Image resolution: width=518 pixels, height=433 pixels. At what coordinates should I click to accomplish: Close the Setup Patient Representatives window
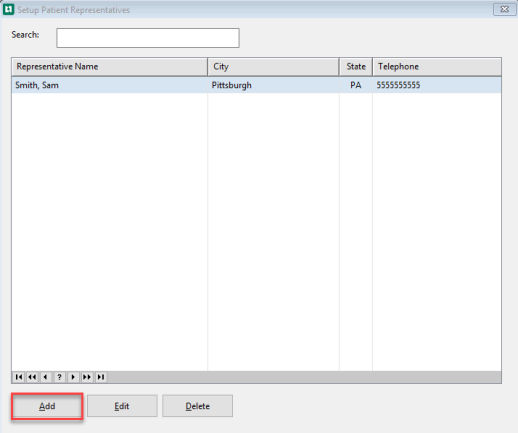tap(504, 9)
